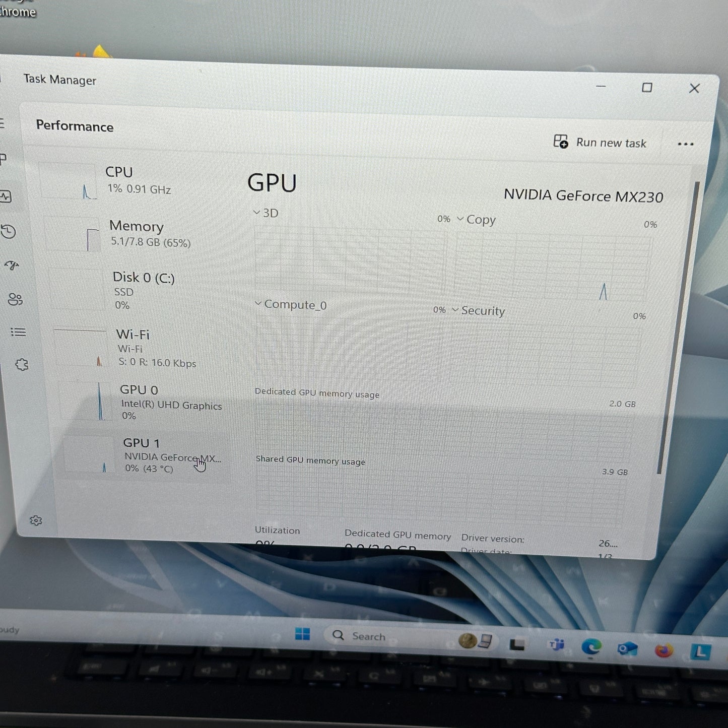Image resolution: width=728 pixels, height=728 pixels.
Task: Open Microsoft Edge from taskbar
Action: tap(591, 646)
